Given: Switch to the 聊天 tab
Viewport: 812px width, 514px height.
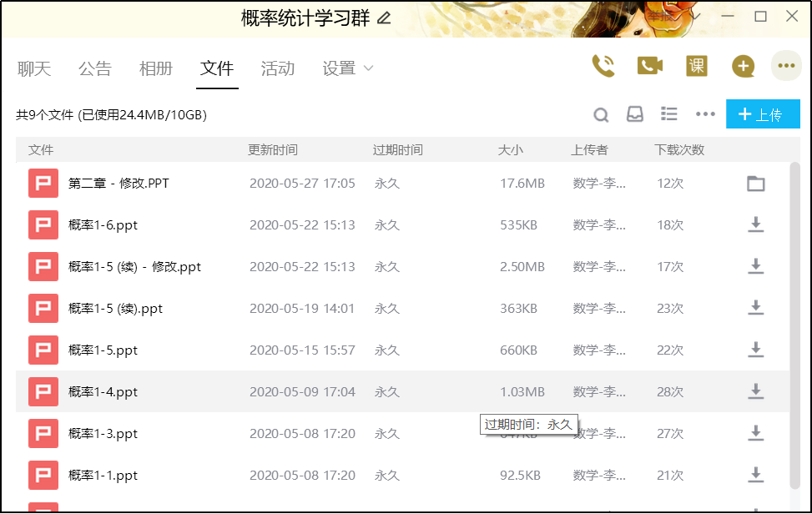Looking at the screenshot, I should pyautogui.click(x=34, y=68).
